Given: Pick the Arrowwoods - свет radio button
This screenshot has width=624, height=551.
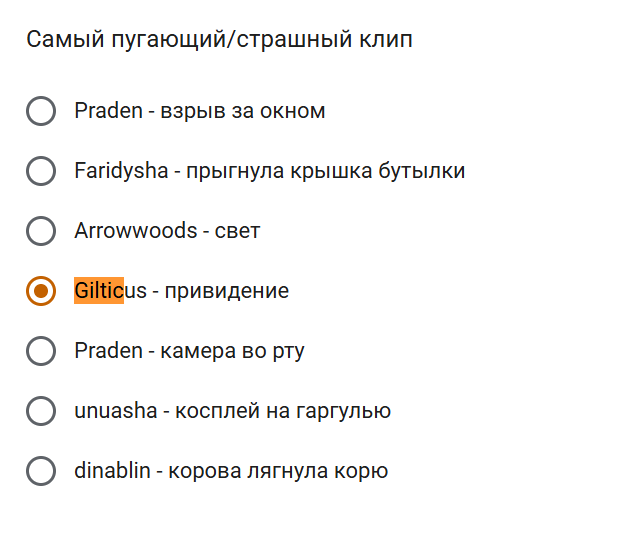Looking at the screenshot, I should point(41,231).
